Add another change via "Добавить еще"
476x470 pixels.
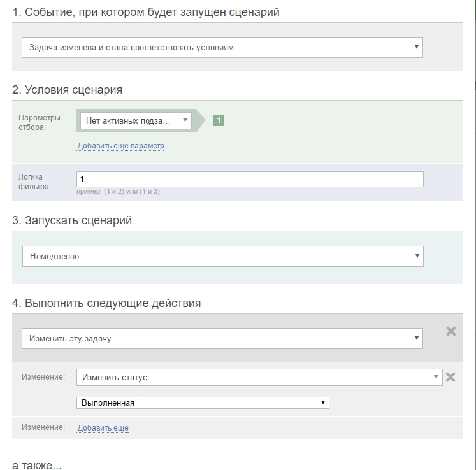(x=103, y=428)
